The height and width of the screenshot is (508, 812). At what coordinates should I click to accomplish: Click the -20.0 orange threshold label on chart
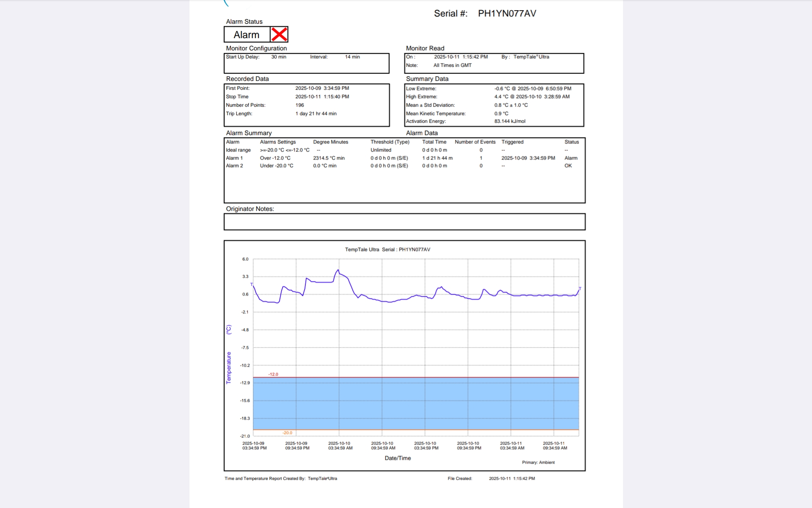[x=288, y=433]
